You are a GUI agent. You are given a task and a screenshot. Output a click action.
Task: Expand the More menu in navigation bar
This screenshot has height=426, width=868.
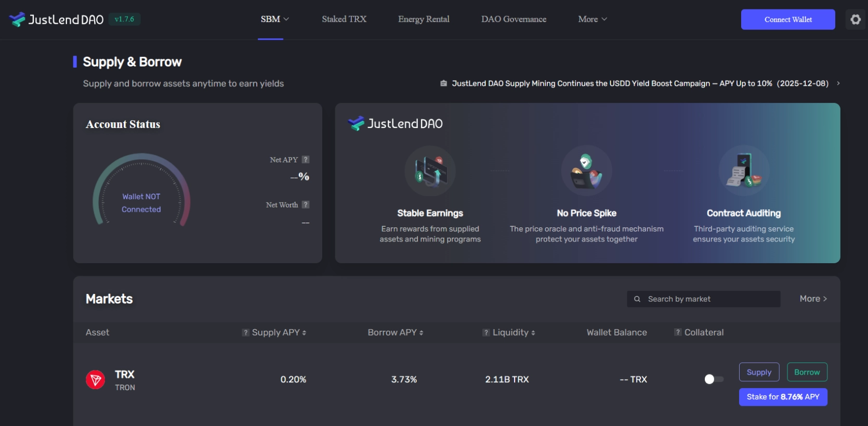(x=592, y=19)
